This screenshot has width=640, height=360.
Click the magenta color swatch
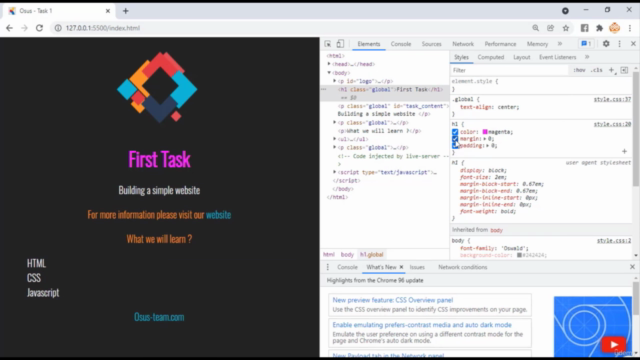click(x=485, y=132)
